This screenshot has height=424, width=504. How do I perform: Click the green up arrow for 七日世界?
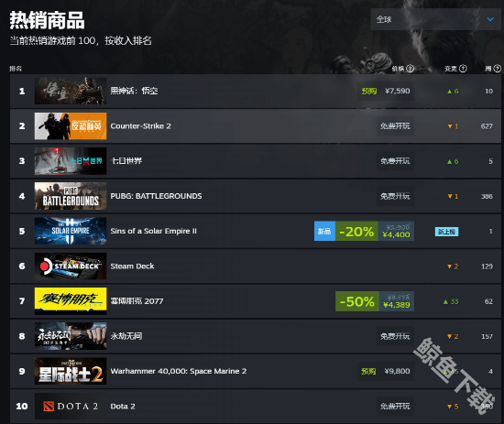(x=449, y=161)
